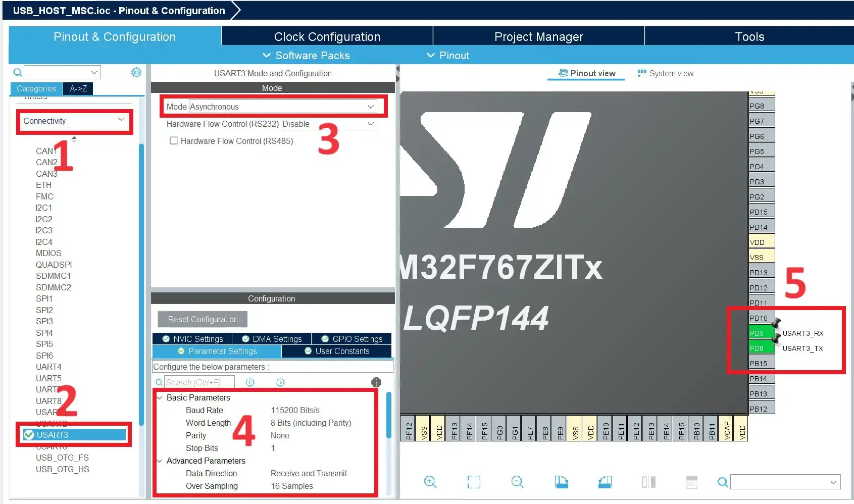This screenshot has width=854, height=504.
Task: Go to next parameter search result
Action: 280,382
